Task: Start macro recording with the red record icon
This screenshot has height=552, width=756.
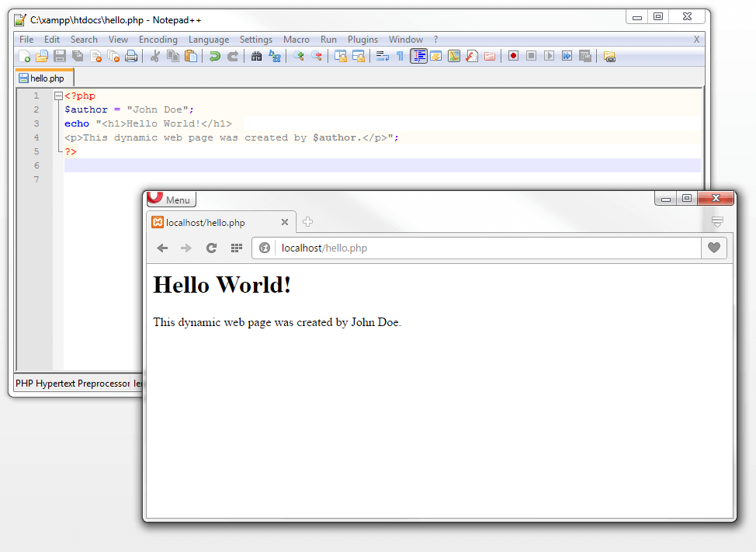Action: 513,56
